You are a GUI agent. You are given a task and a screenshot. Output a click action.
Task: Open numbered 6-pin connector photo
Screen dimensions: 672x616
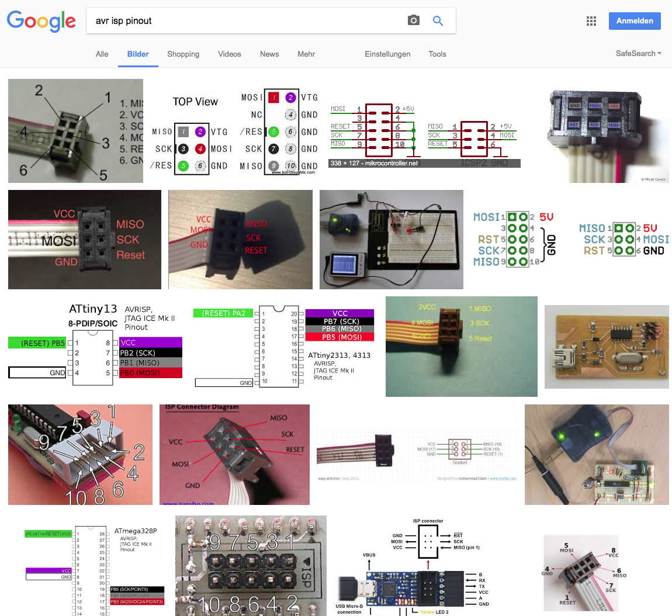[x=75, y=131]
